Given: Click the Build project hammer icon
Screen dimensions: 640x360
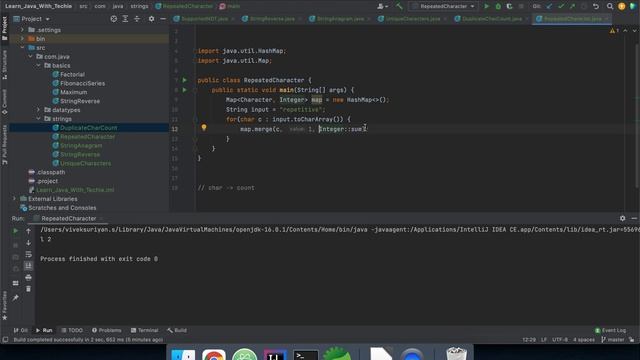Looking at the screenshot, I should (x=399, y=6).
